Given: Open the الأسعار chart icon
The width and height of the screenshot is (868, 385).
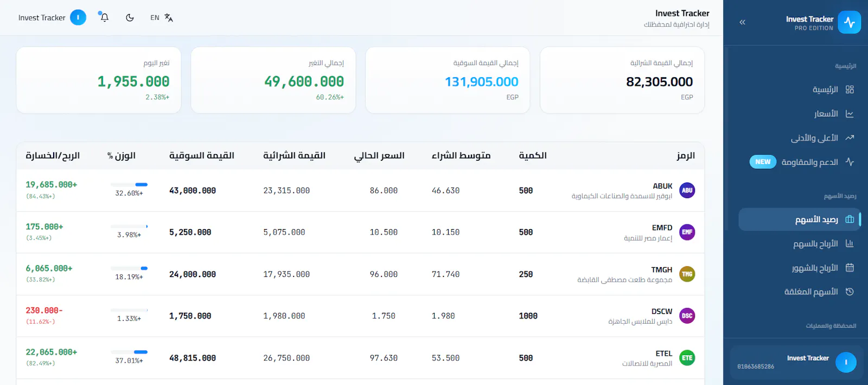Looking at the screenshot, I should pyautogui.click(x=850, y=114).
